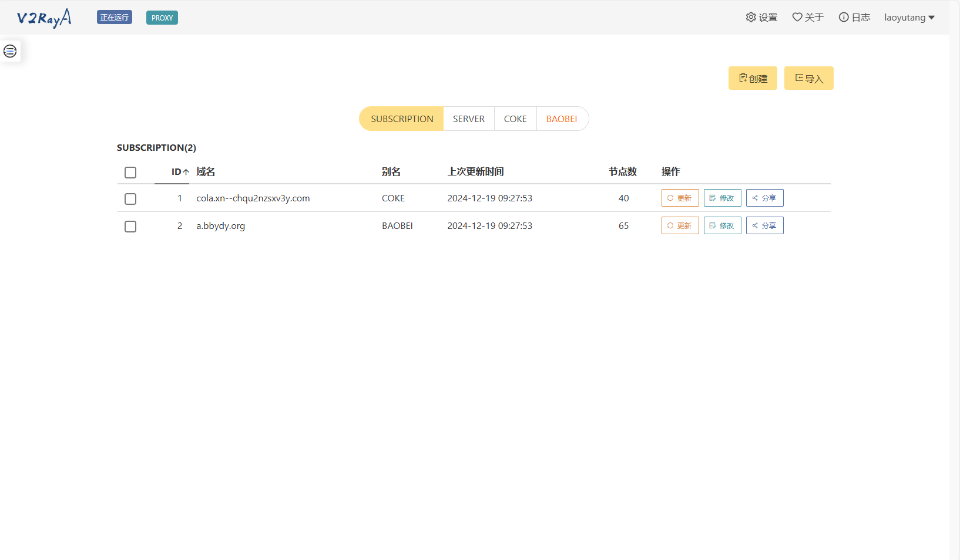
Task: Open 设置 settings with gear icon
Action: click(x=761, y=18)
